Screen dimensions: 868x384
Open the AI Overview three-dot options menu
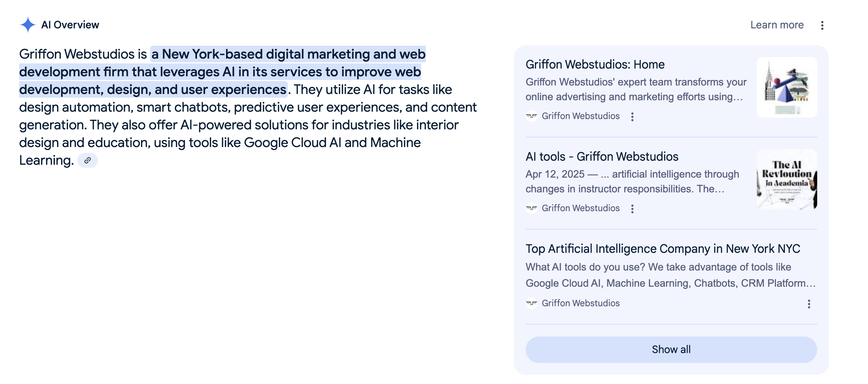pyautogui.click(x=822, y=25)
